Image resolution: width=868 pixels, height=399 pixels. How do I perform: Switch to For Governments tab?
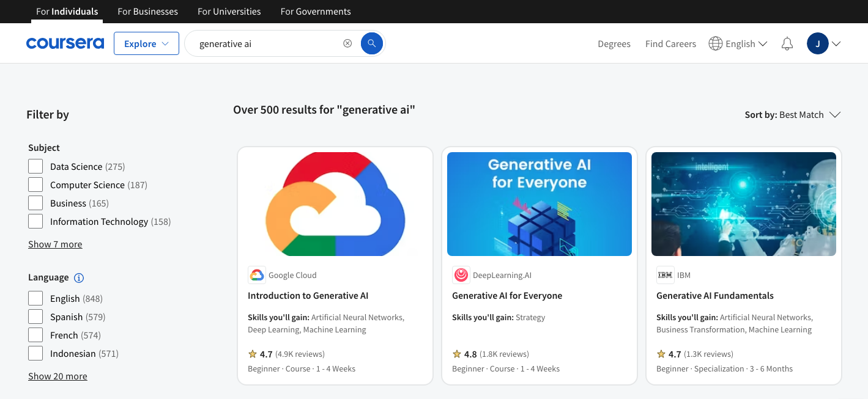tap(316, 12)
